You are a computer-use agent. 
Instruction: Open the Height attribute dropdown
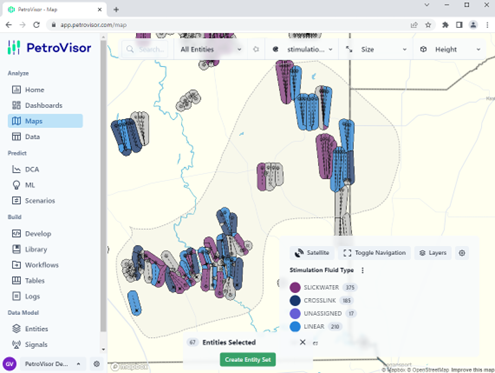click(450, 49)
